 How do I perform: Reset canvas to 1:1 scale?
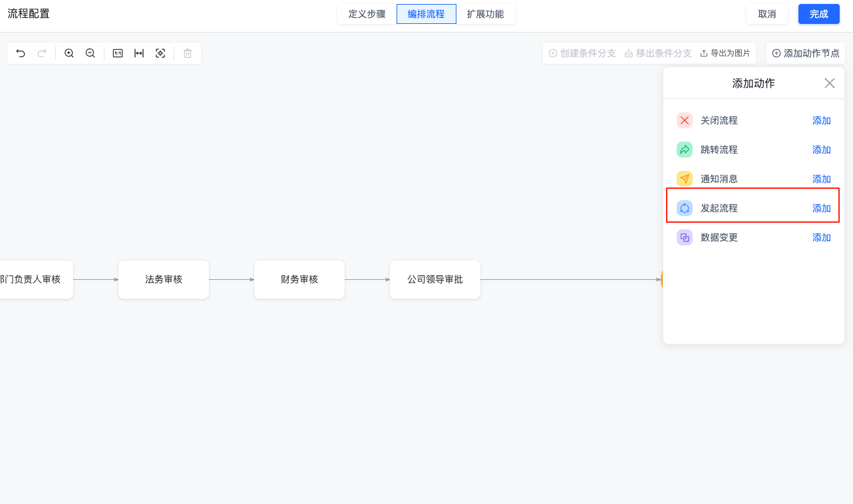pos(118,53)
